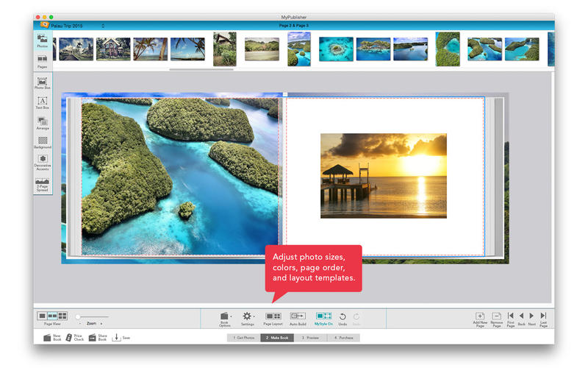The image size is (588, 368).
Task: Click the Add New Page icon
Action: coord(480,316)
